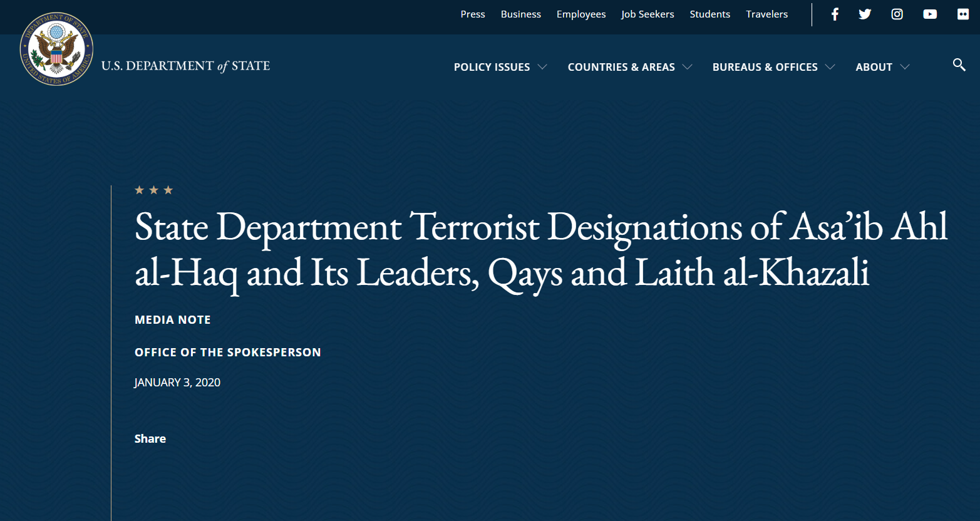Open the Flickr photo icon
Image resolution: width=980 pixels, height=521 pixels.
click(x=963, y=14)
